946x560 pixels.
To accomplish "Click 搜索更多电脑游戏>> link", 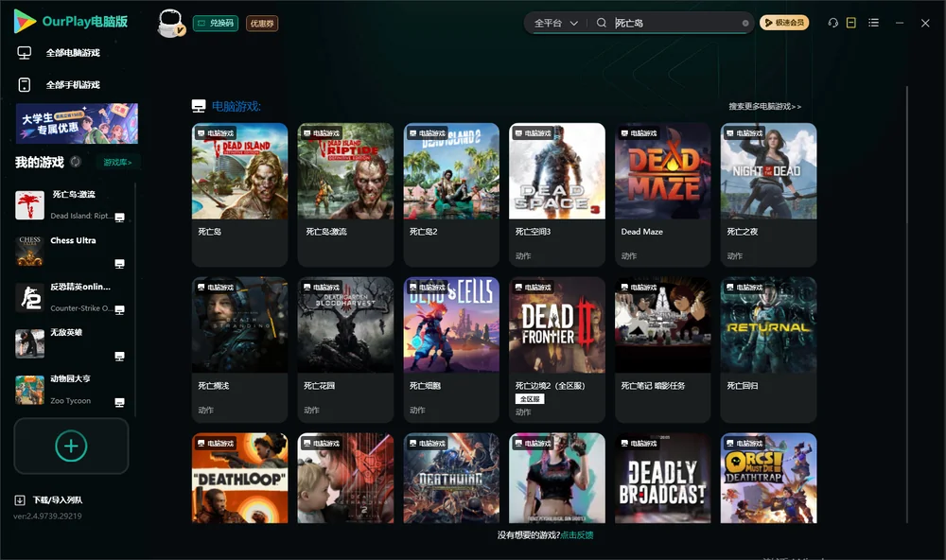I will point(765,106).
